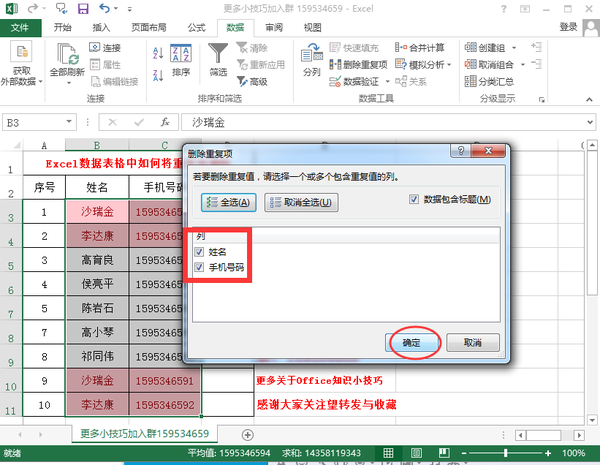This screenshot has width=600, height=465.
Task: Open 数据验证 dropdown arrow
Action: [x=387, y=81]
